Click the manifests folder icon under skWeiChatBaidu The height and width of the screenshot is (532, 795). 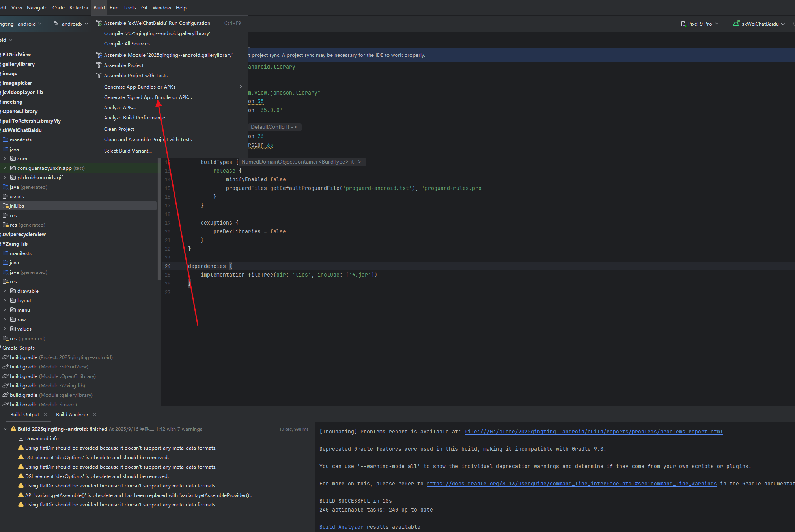pyautogui.click(x=6, y=140)
